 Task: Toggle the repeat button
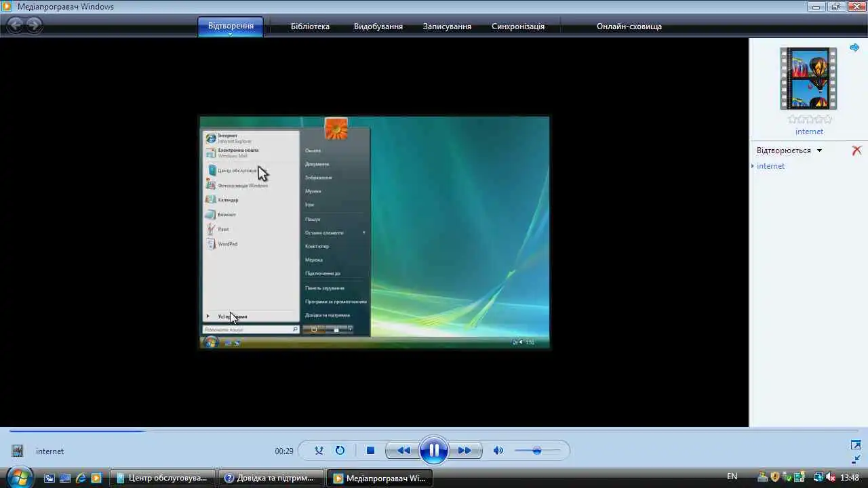pos(340,451)
